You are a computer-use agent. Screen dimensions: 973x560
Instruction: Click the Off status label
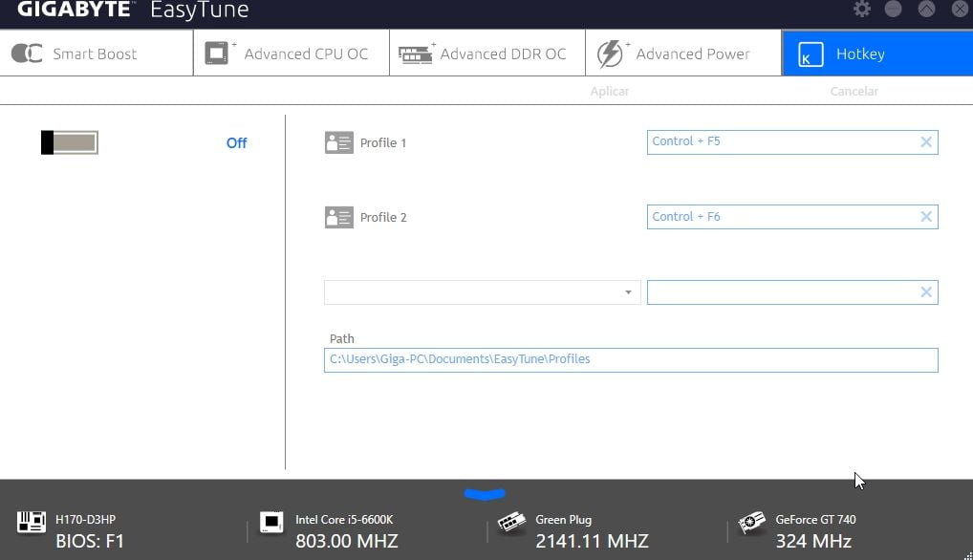coord(236,143)
